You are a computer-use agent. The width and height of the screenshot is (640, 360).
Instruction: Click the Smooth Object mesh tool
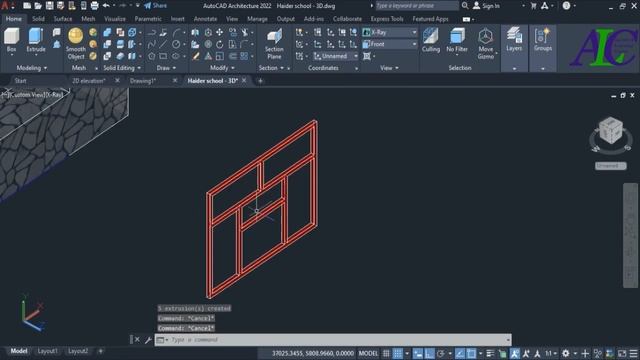point(76,44)
